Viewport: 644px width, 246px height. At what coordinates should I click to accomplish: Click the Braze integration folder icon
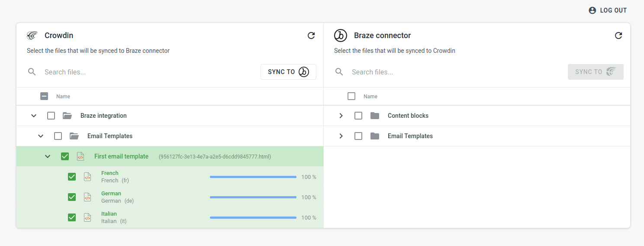tap(67, 116)
